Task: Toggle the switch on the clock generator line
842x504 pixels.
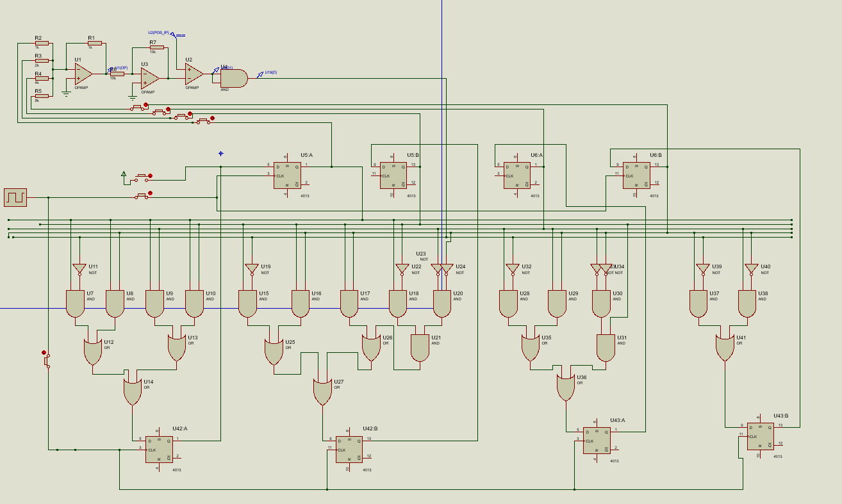Action: click(143, 195)
